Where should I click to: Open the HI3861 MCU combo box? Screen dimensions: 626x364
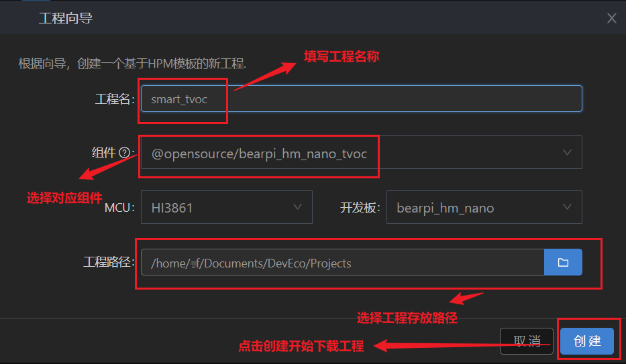pyautogui.click(x=226, y=207)
